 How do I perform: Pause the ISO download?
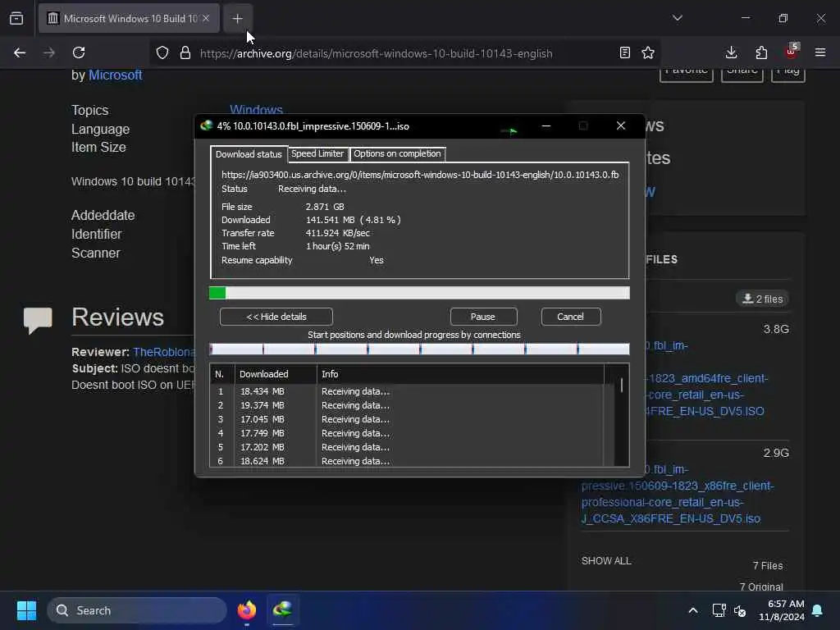tap(483, 317)
